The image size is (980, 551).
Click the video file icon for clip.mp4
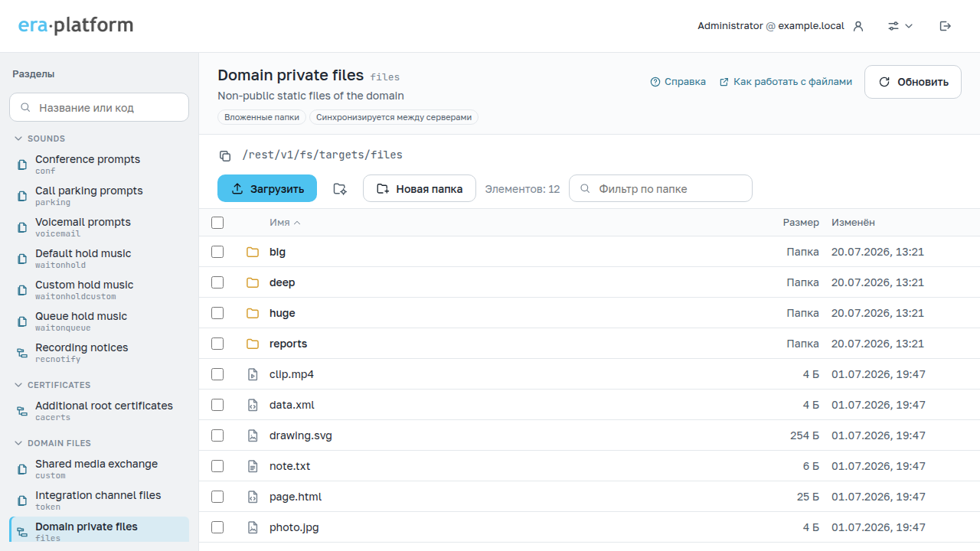[x=253, y=374]
